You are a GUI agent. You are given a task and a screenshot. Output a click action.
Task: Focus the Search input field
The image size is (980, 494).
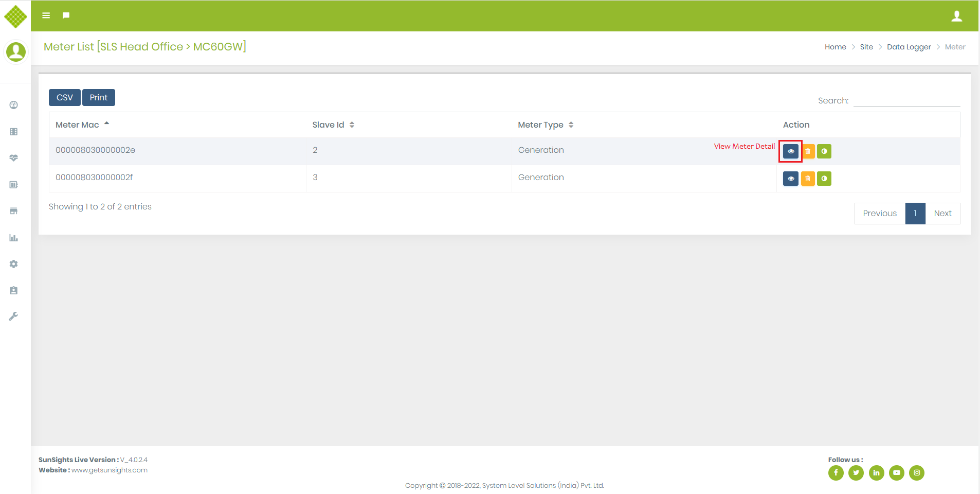[906, 100]
